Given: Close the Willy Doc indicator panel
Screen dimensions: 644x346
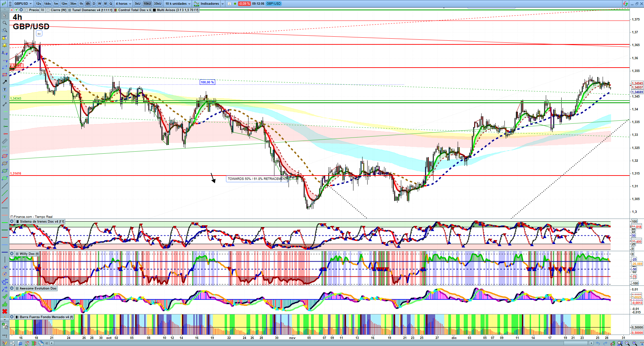Looking at the screenshot, I should point(12,254).
